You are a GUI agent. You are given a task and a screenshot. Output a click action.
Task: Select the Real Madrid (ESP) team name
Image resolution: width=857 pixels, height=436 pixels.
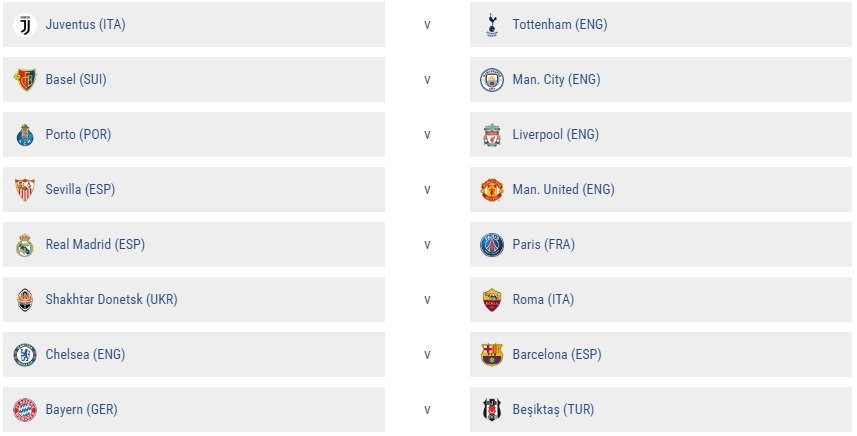coord(95,245)
